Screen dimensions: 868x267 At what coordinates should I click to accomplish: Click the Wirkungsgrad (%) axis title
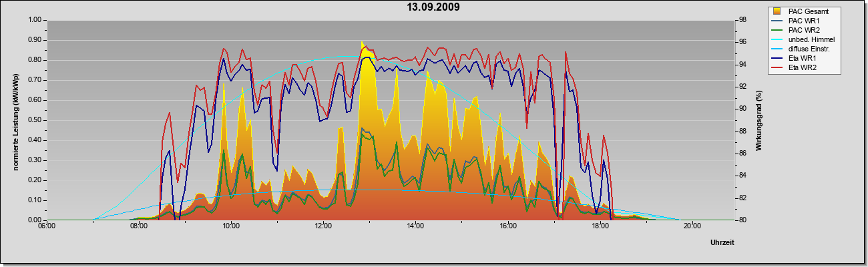click(759, 120)
